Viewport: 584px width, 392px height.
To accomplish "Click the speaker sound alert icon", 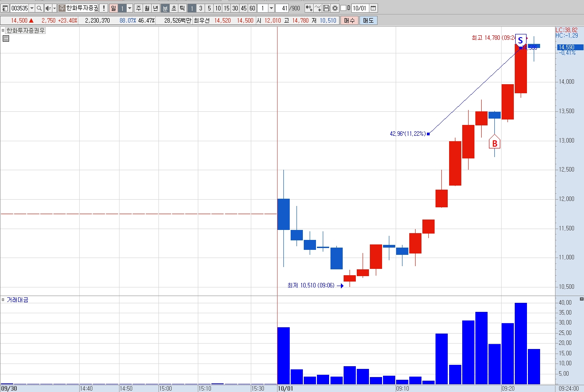I will 48,8.
